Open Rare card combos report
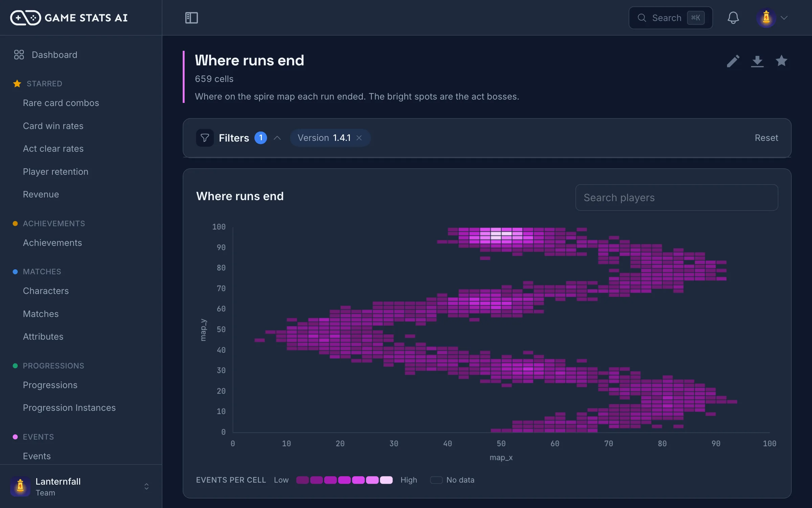The height and width of the screenshot is (508, 812). (x=61, y=103)
